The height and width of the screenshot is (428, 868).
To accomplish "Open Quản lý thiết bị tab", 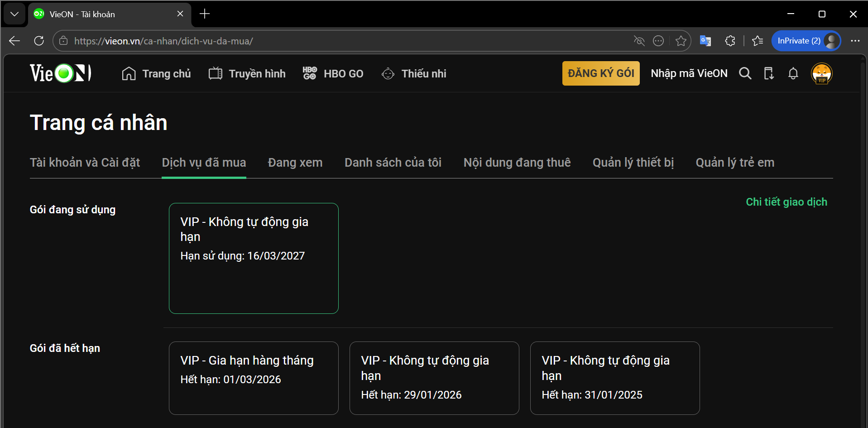I will [x=633, y=163].
